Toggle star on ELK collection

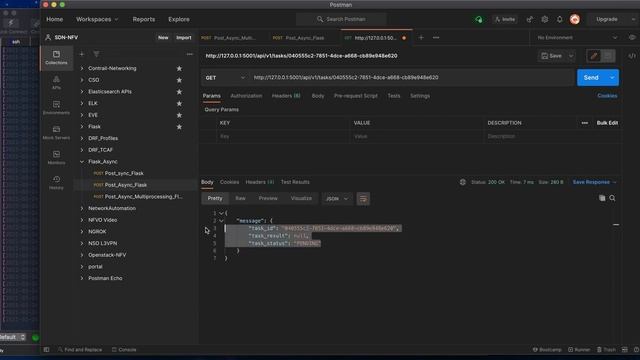click(179, 103)
